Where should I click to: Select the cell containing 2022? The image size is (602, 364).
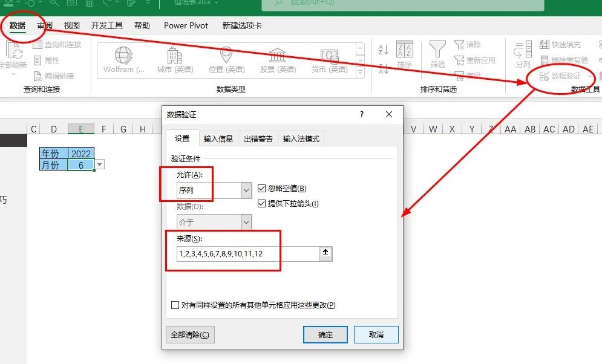(x=81, y=154)
